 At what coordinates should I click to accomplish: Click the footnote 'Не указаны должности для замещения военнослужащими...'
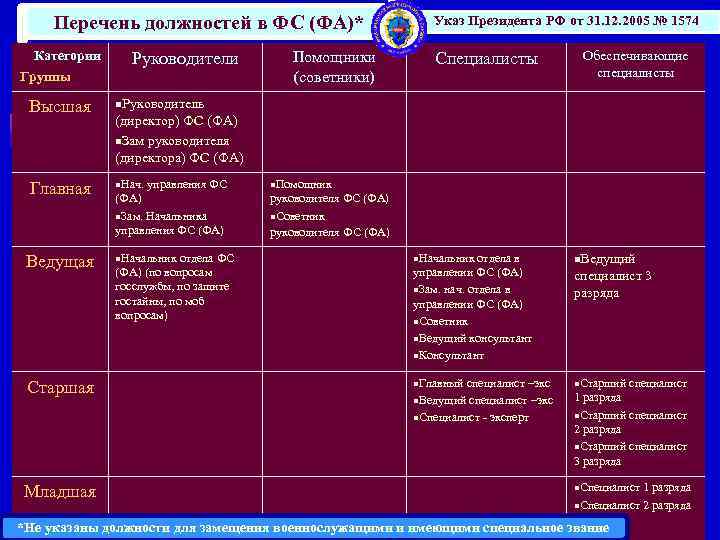tap(314, 528)
